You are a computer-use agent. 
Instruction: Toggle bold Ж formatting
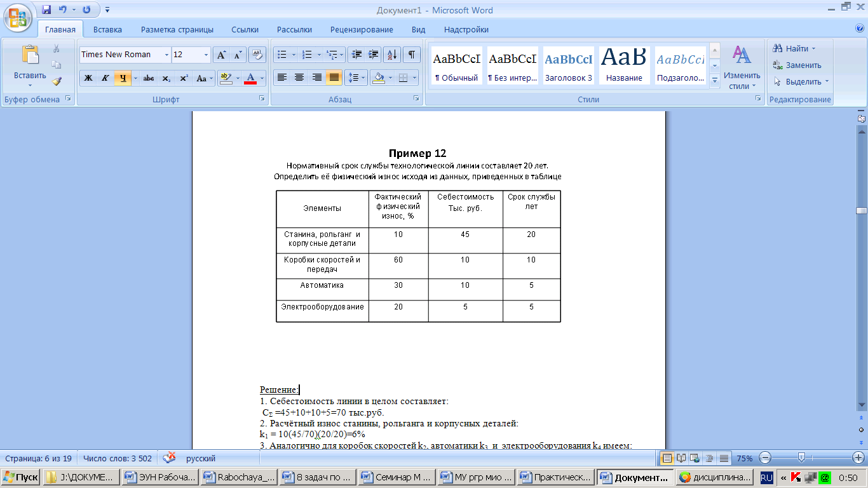[x=88, y=78]
